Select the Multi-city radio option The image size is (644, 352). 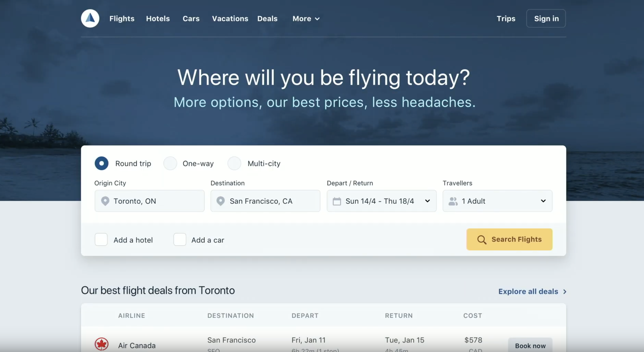234,163
